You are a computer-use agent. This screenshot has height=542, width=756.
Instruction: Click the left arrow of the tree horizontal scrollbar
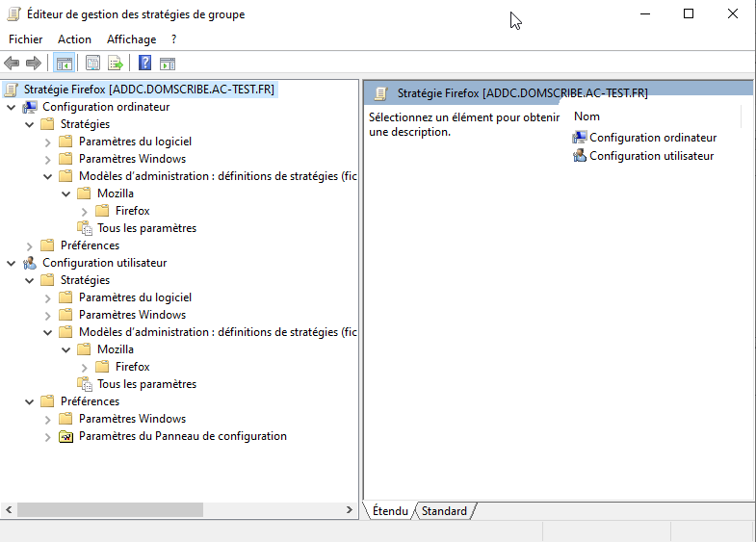9,509
